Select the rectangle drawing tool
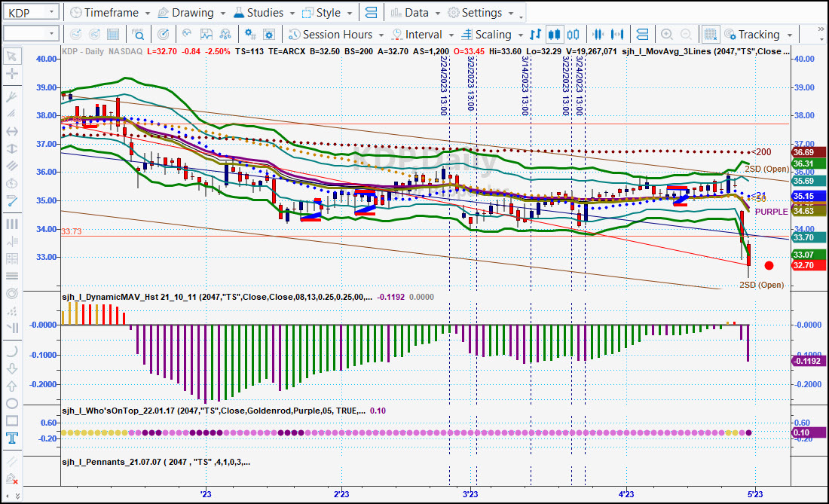The image size is (829, 504). click(11, 421)
